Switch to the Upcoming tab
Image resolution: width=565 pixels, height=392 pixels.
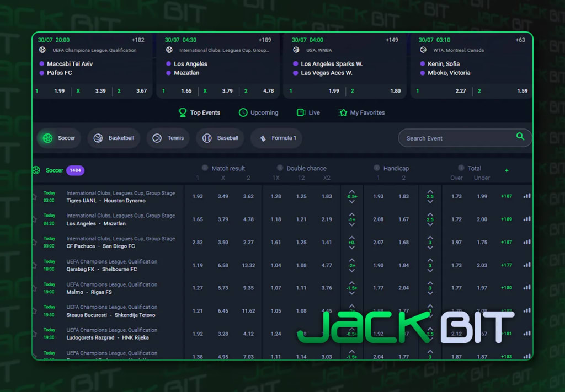point(258,112)
